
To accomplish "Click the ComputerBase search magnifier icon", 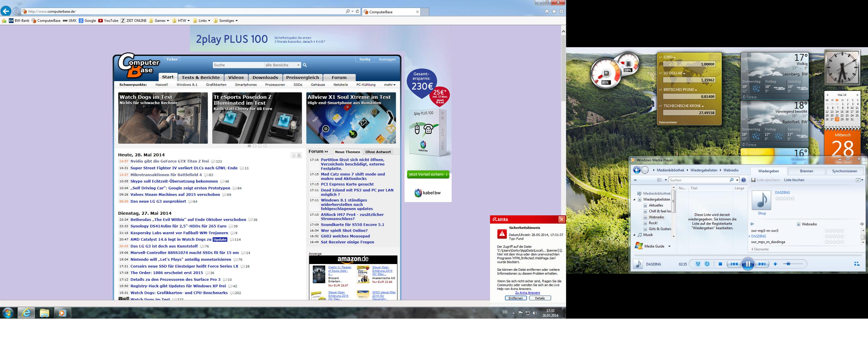I will 305,65.
